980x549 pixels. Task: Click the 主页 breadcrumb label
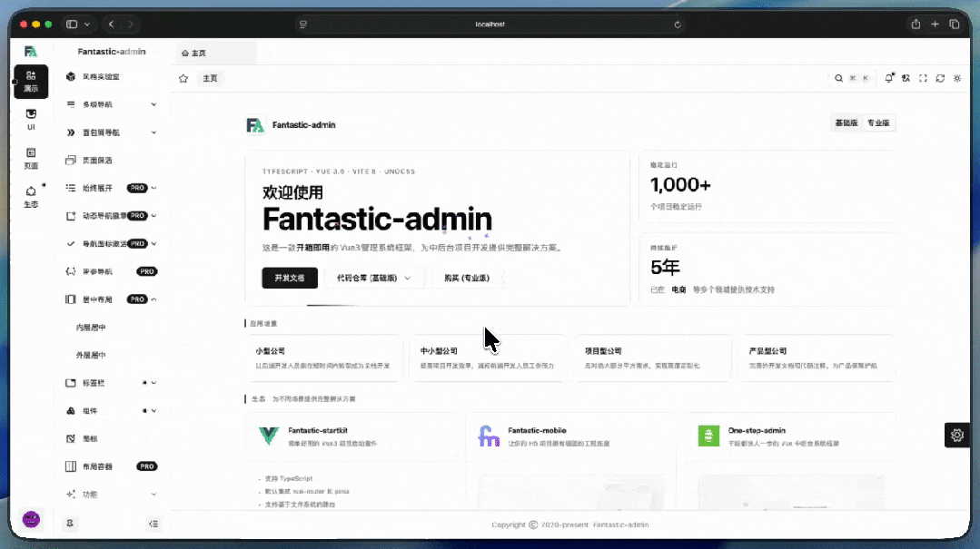(x=210, y=78)
